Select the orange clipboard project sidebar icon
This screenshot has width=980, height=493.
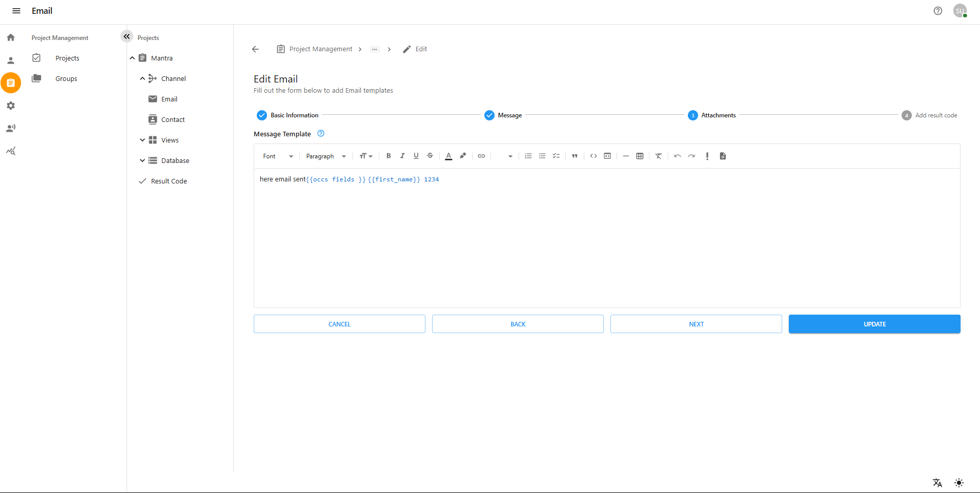click(x=11, y=83)
